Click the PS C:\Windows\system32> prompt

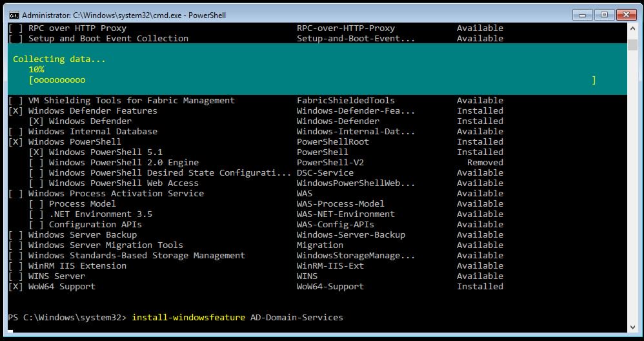(x=68, y=317)
